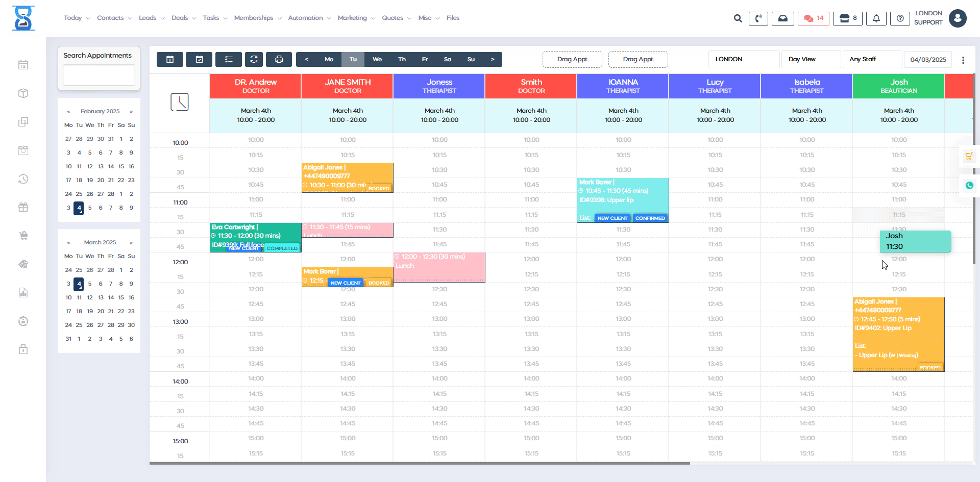Open the appointment list view icon
This screenshot has width=980, height=482.
[x=228, y=59]
